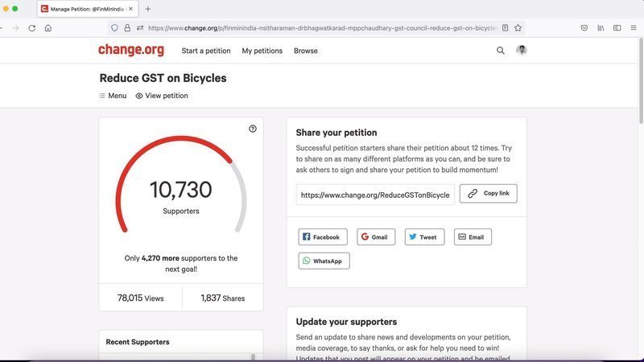
Task: Copy the petition link
Action: [488, 194]
